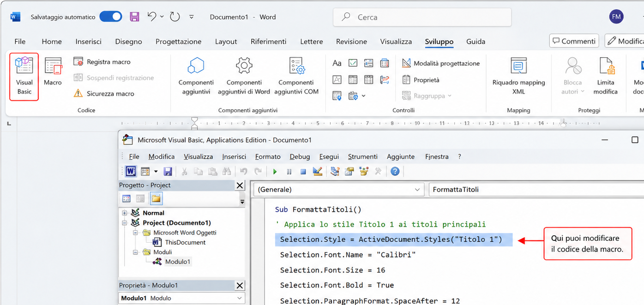This screenshot has height=305, width=644.
Task: Open the undo history dropdown arrow
Action: pyautogui.click(x=162, y=17)
